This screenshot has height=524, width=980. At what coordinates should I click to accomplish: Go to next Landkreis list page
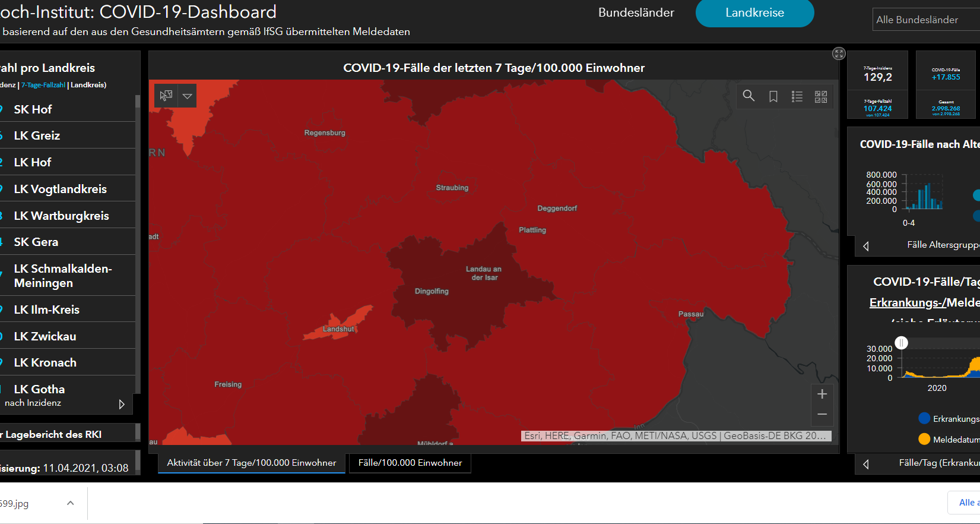122,404
